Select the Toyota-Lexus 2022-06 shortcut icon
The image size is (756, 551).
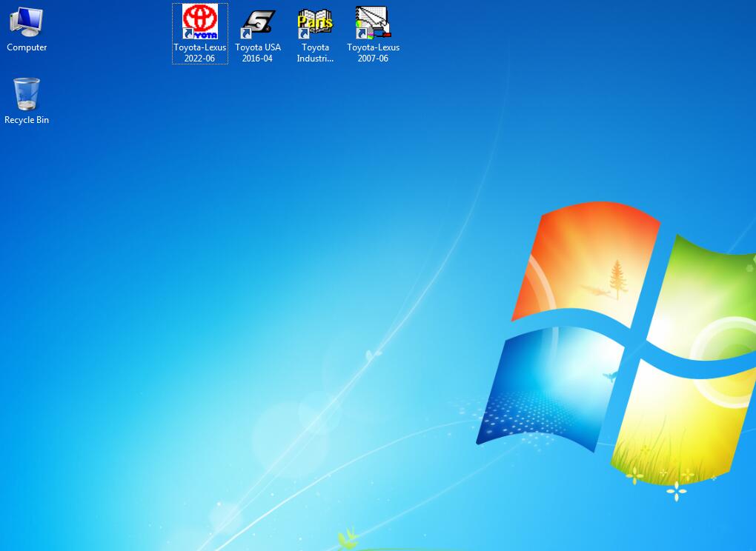tap(200, 22)
